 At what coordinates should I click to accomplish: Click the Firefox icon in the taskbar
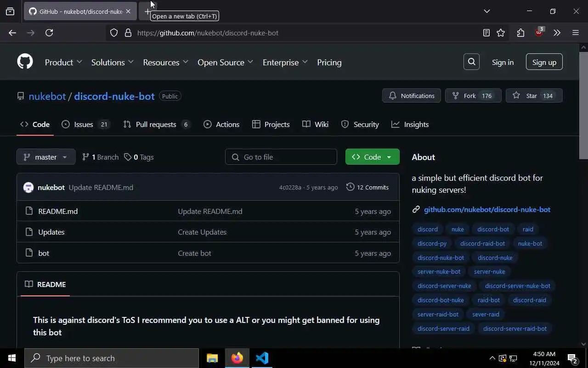(237, 358)
